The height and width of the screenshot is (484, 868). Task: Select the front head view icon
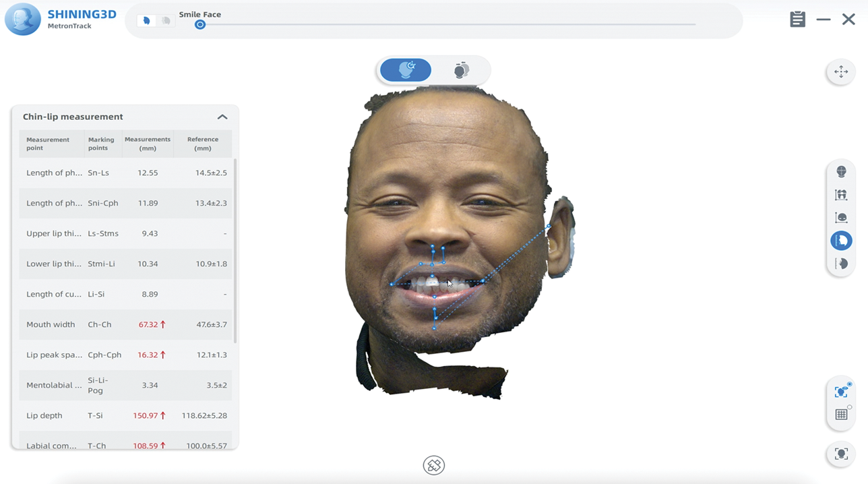pyautogui.click(x=841, y=172)
